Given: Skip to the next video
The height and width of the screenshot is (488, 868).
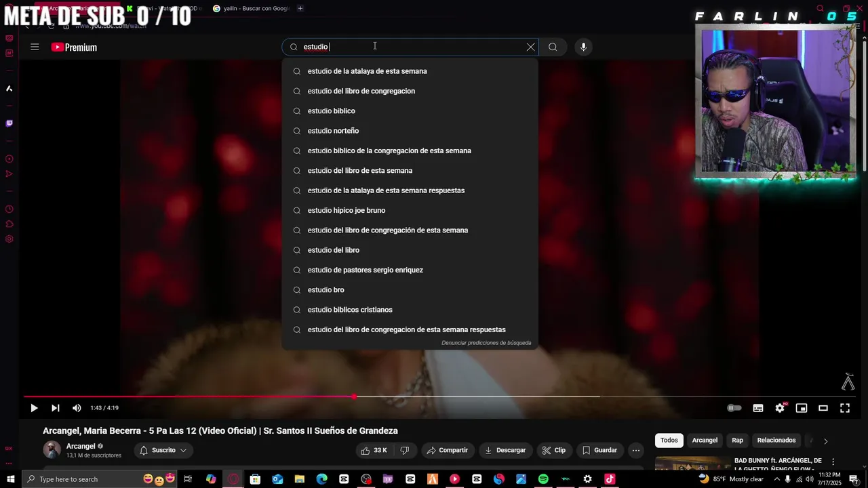Looking at the screenshot, I should click(x=56, y=408).
